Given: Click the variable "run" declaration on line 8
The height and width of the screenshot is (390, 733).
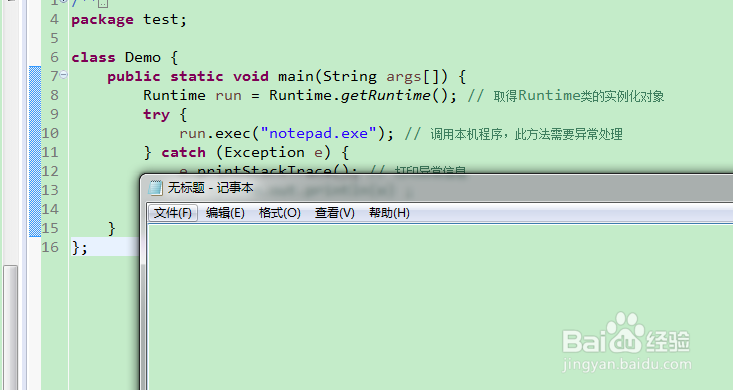Looking at the screenshot, I should click(229, 95).
